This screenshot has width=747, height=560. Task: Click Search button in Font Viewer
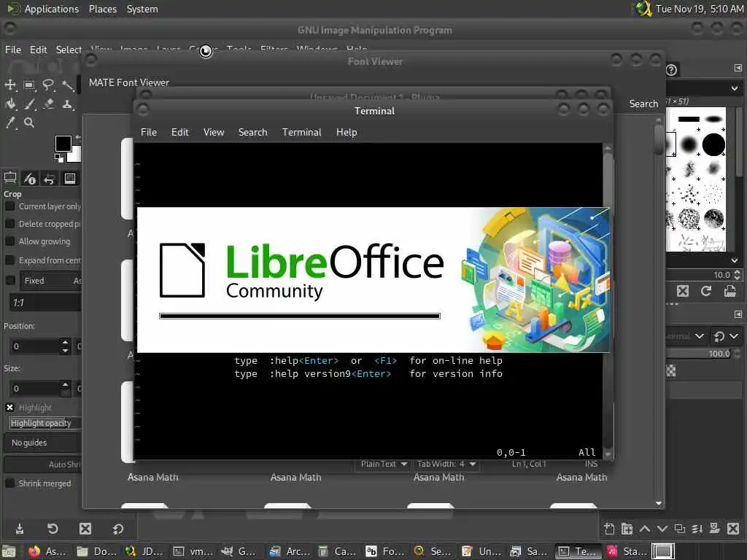pyautogui.click(x=643, y=104)
